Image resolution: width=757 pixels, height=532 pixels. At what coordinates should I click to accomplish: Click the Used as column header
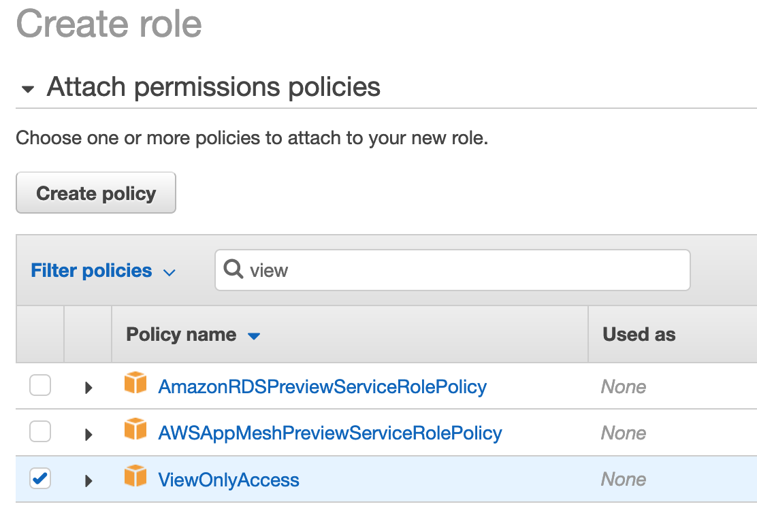click(x=639, y=334)
